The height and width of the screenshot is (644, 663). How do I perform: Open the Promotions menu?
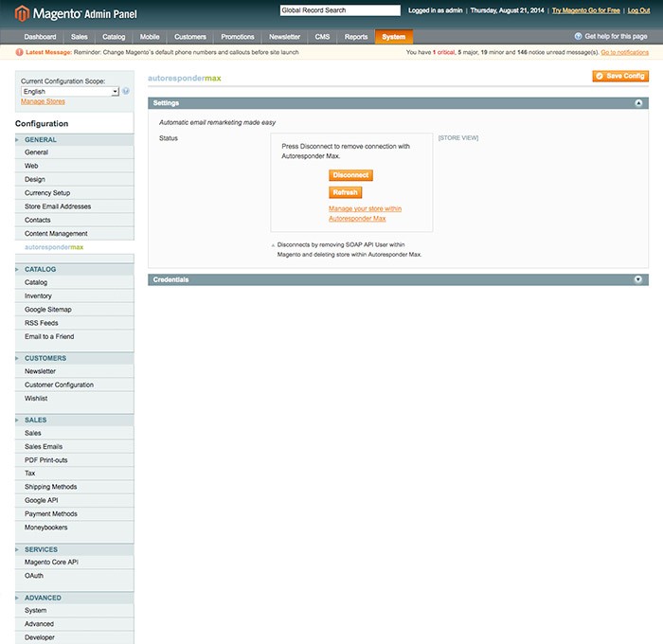pyautogui.click(x=238, y=37)
